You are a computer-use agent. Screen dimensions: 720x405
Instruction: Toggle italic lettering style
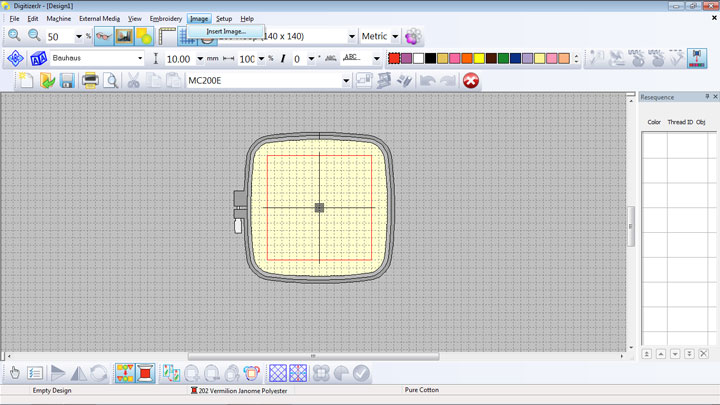283,59
